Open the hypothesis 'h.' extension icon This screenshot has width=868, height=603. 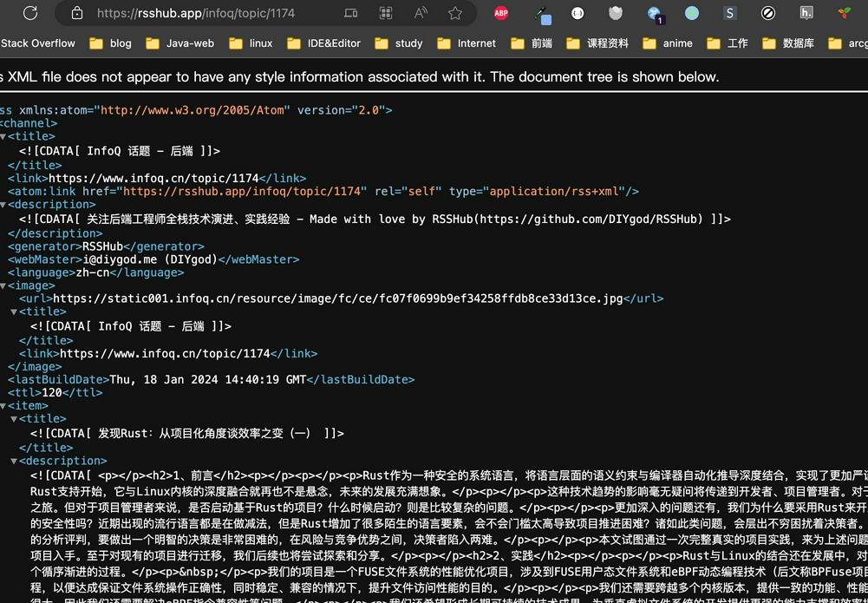806,13
